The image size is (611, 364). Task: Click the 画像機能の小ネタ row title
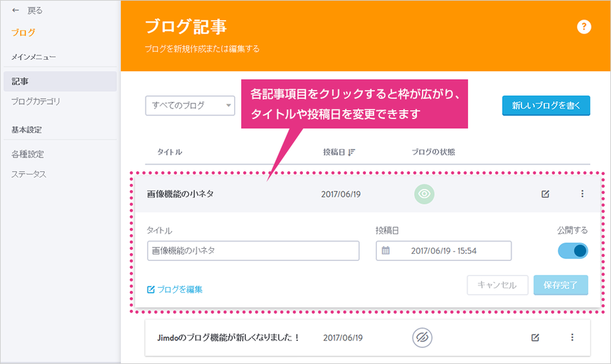(180, 193)
